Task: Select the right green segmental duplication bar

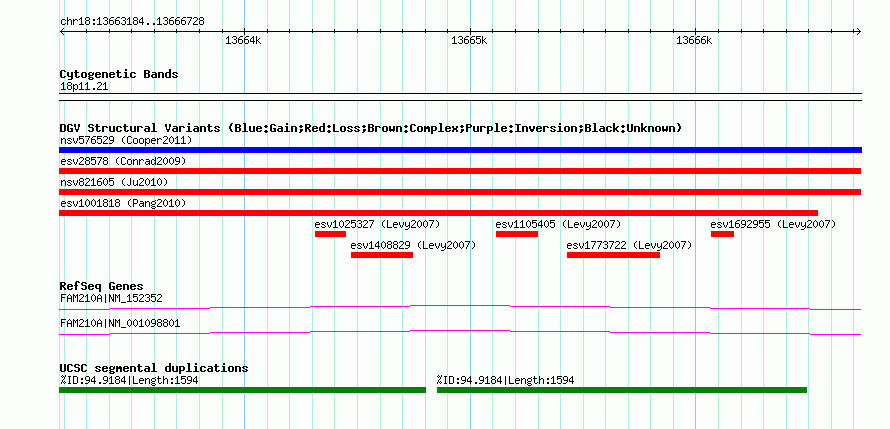Action: [622, 390]
